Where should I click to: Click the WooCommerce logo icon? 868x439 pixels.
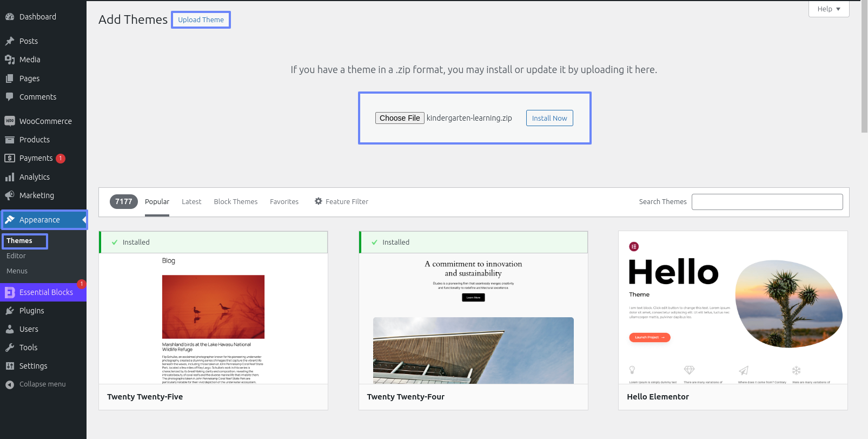[10, 121]
